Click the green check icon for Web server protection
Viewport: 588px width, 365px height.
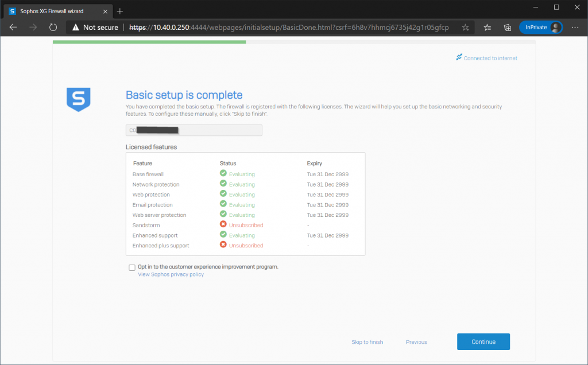(223, 213)
